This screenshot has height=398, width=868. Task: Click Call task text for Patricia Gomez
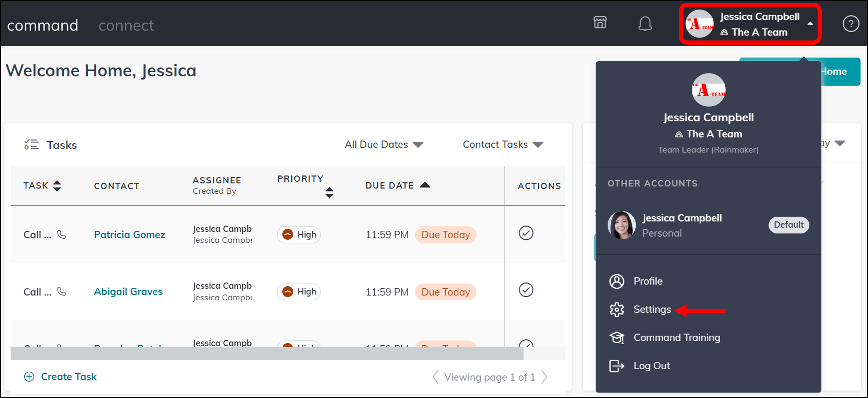[37, 235]
